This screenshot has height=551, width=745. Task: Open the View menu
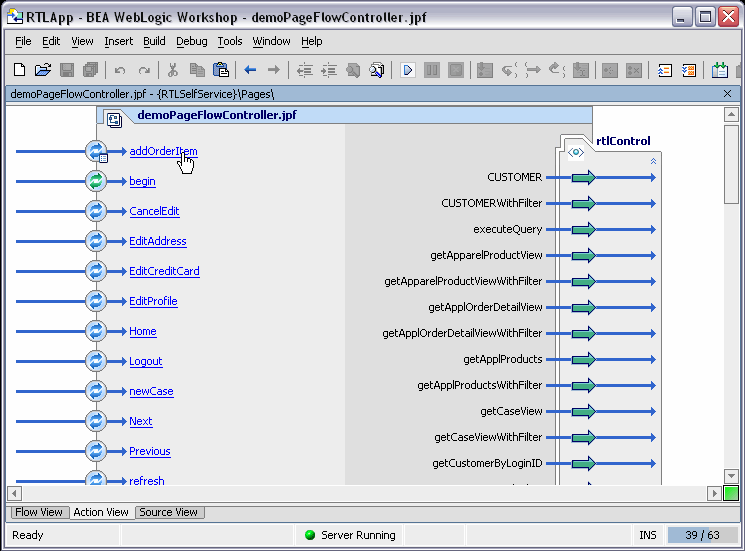pos(82,41)
